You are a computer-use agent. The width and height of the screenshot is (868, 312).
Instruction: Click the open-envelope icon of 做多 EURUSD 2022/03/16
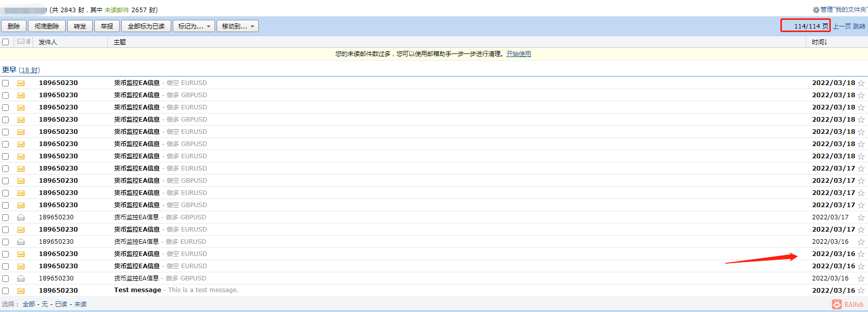click(x=21, y=242)
